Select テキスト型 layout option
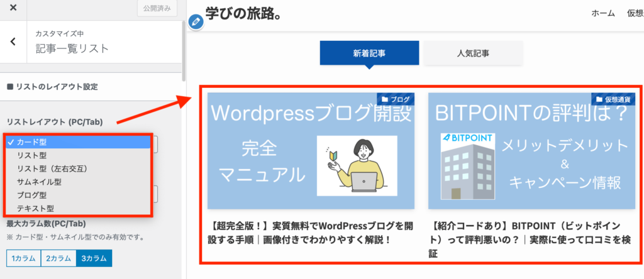644x279 pixels. 78,208
